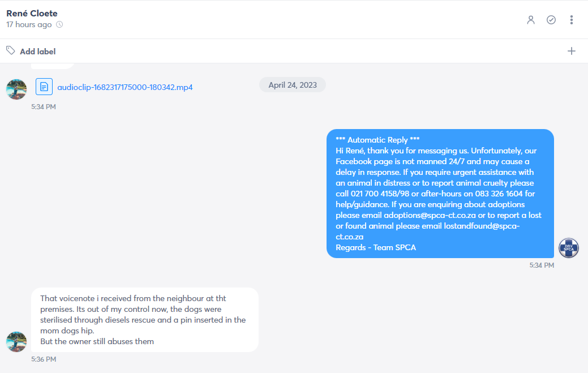588x373 pixels.
Task: Click the 5:34 PM timestamp under audioclip
Action: click(x=44, y=107)
